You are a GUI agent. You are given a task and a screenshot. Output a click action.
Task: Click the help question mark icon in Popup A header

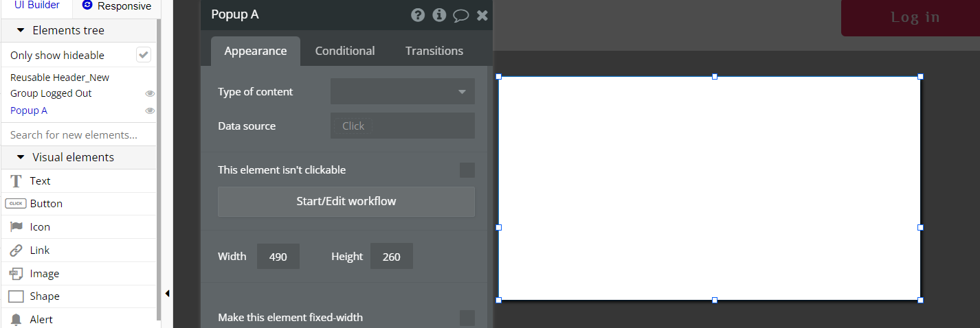(x=418, y=15)
